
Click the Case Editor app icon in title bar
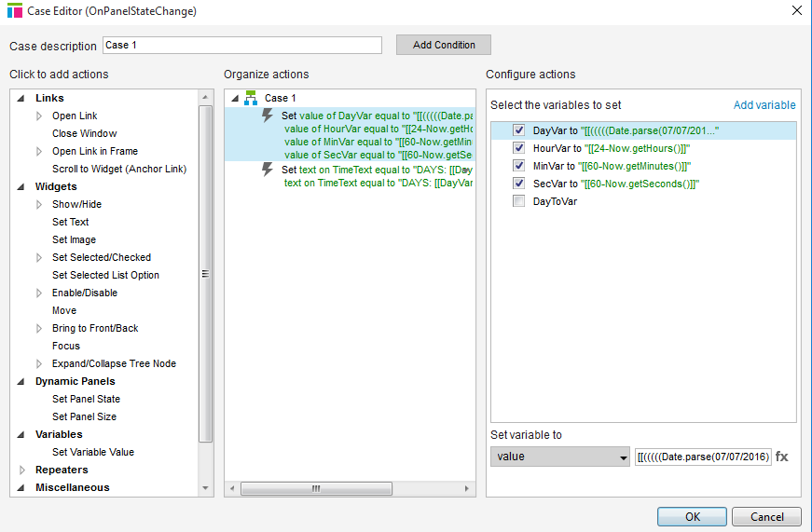[x=14, y=11]
